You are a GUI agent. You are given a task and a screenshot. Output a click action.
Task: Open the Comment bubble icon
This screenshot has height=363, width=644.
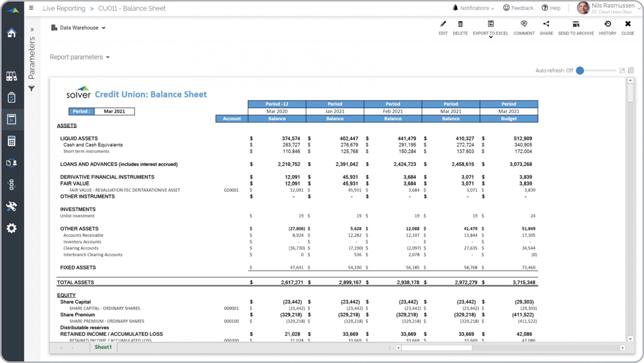[x=524, y=24]
